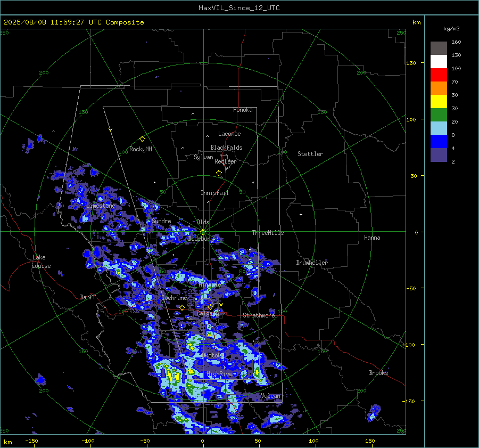This screenshot has width=479, height=448.
Task: Click the Brooks town label
Action: click(x=378, y=373)
